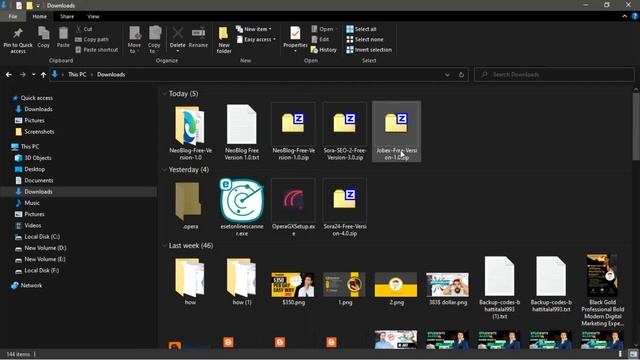Viewport: 640px width, 360px height.
Task: Refresh the Downloads folder view
Action: point(461,75)
